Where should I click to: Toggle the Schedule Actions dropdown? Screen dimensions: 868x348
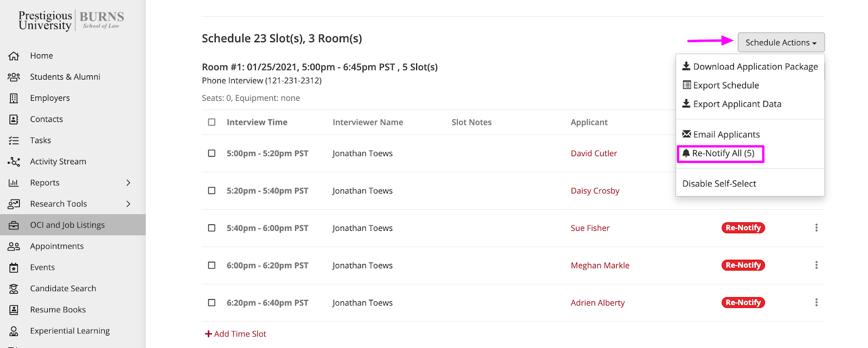[x=781, y=42]
